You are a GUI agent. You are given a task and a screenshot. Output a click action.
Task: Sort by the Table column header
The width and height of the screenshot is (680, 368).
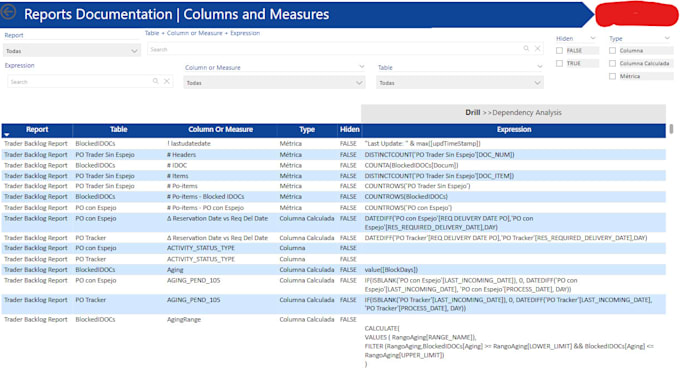(118, 129)
